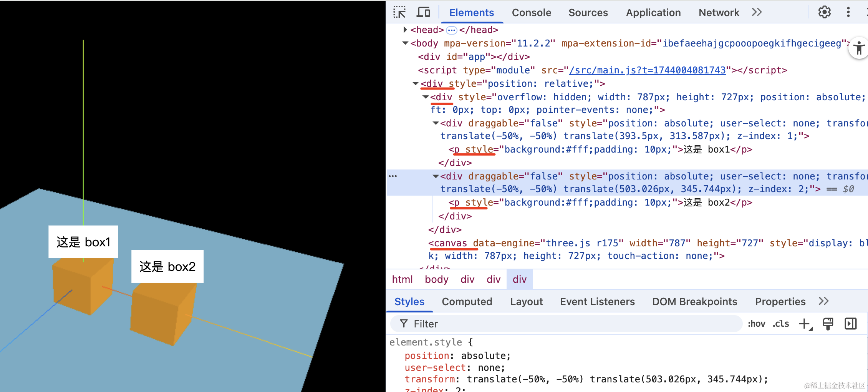Open the Properties tab

(780, 302)
